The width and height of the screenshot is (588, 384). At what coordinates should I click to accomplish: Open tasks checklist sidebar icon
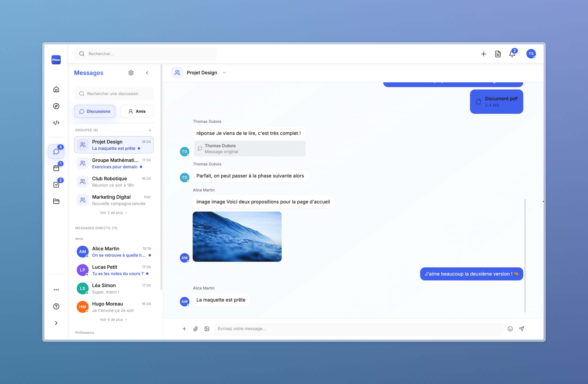[56, 184]
